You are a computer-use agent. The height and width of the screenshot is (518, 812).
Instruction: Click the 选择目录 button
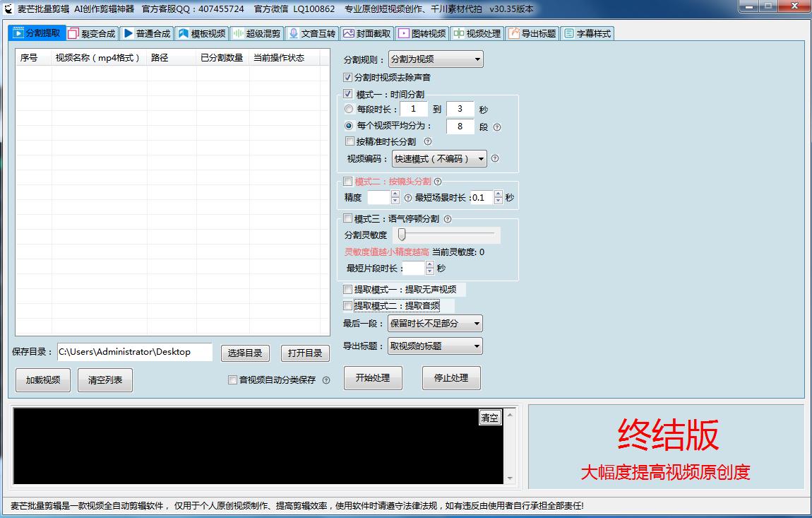tap(245, 353)
